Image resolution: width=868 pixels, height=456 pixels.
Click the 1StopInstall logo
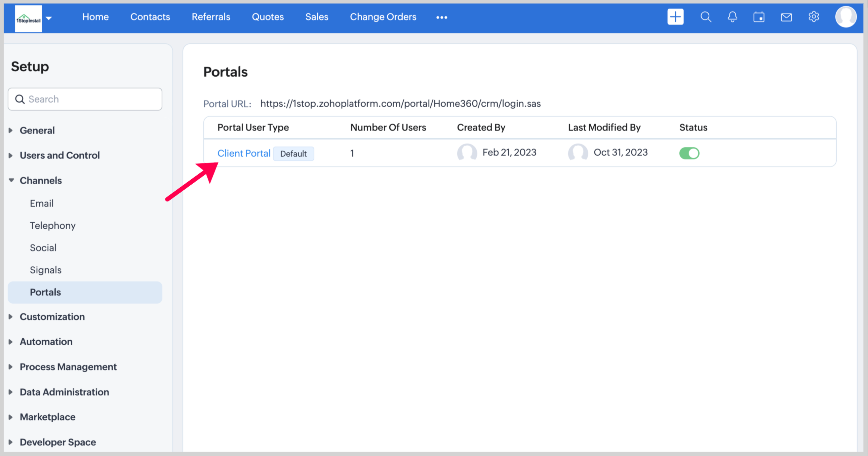[28, 19]
